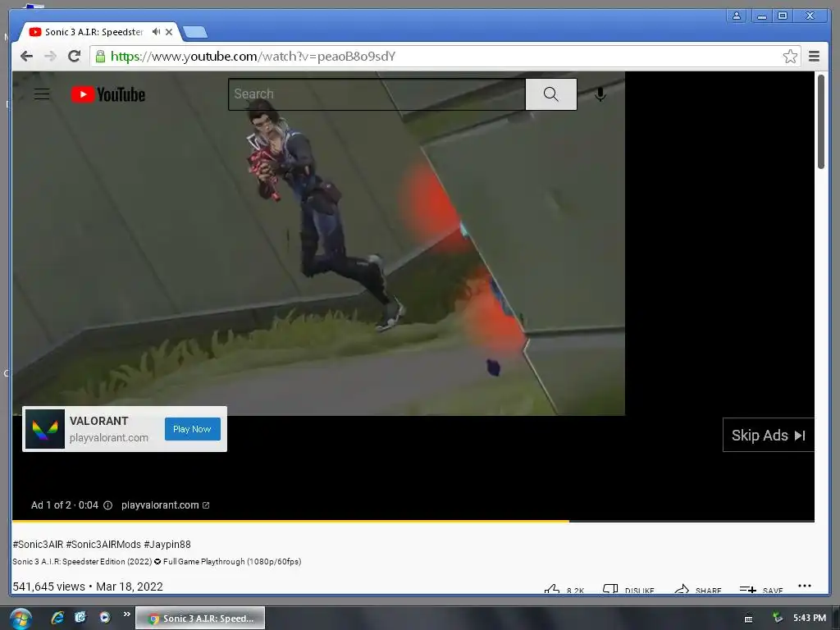This screenshot has height=630, width=840.
Task: Open the second quick launch icon next to Internet Explorer
Action: (80, 618)
